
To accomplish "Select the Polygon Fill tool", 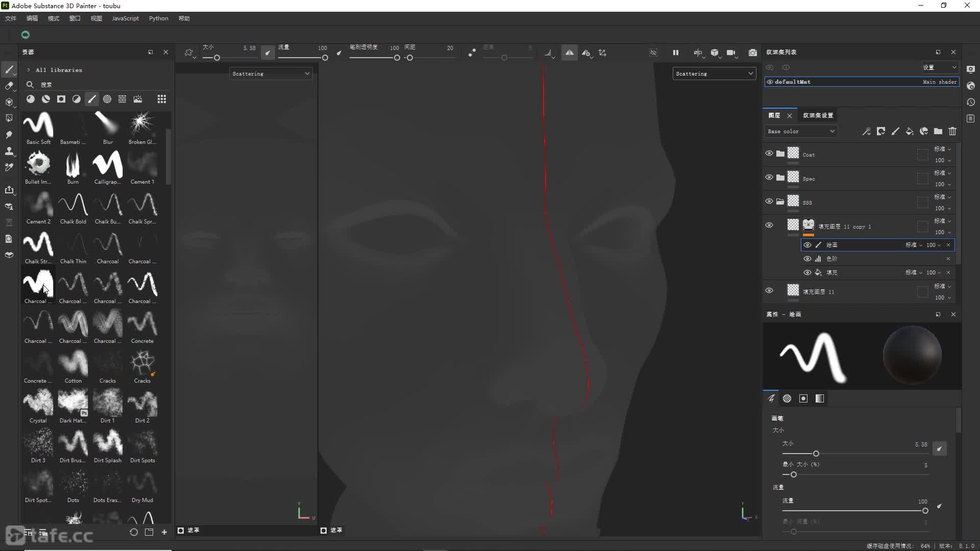I will click(9, 118).
